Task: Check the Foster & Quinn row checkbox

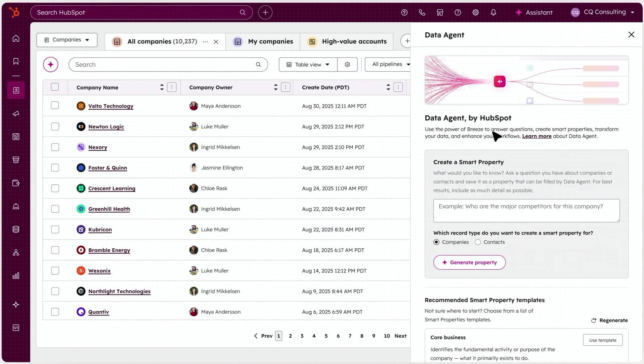Action: click(55, 168)
